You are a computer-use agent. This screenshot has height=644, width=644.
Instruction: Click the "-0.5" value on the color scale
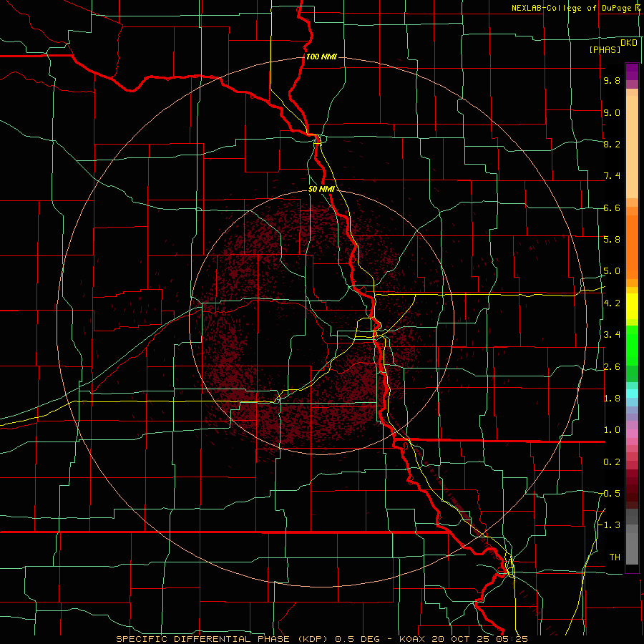point(610,493)
